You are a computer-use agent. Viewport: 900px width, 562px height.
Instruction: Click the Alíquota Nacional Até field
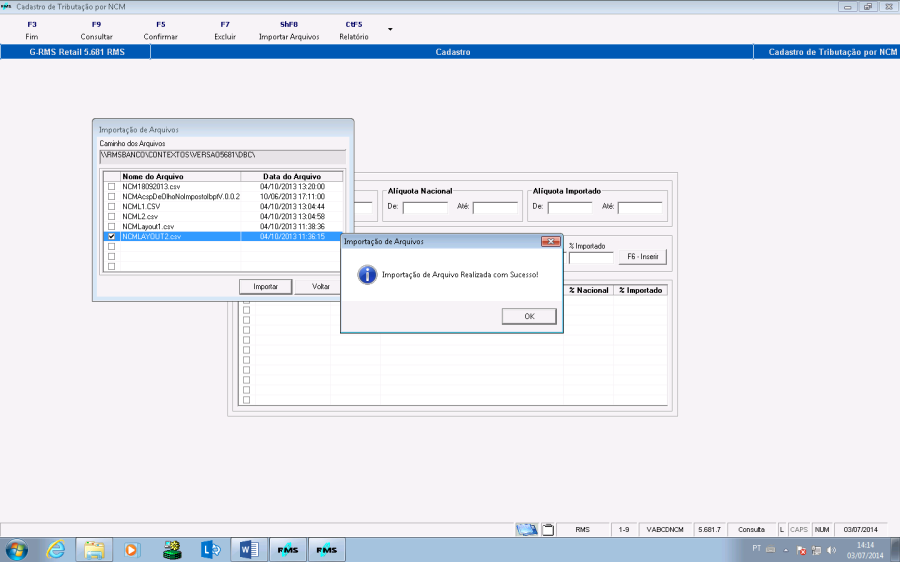tap(495, 208)
